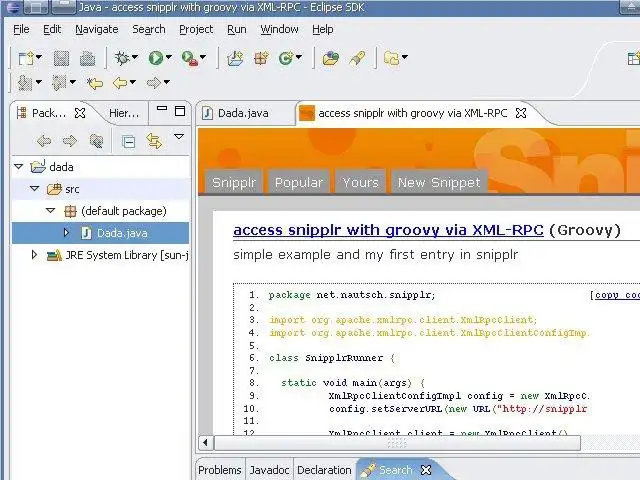Click the Back navigation arrow in toolbar
This screenshot has width=640, height=480.
coord(120,83)
